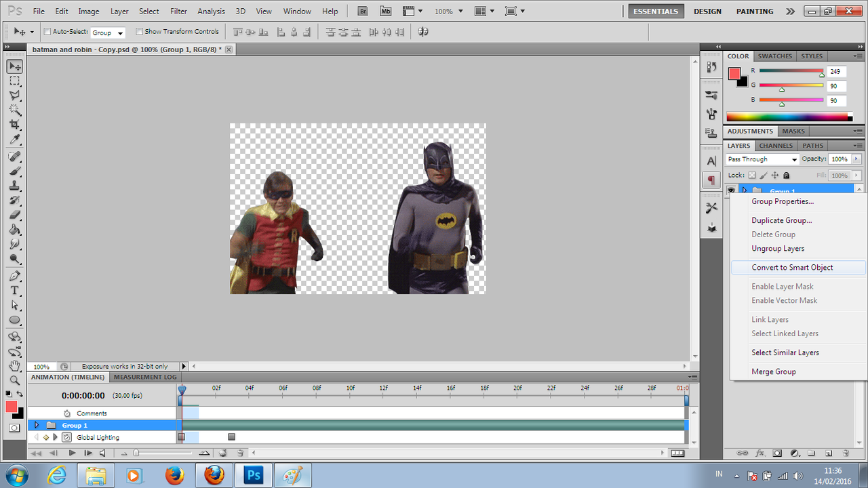Select the Ellipse shape tool
Viewport: 868px width, 488px height.
(15, 321)
